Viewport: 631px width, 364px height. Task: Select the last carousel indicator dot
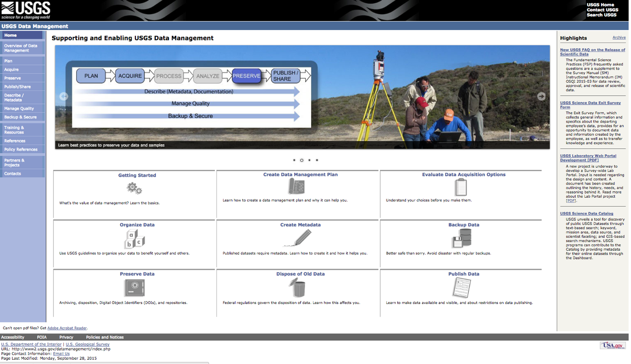click(317, 160)
